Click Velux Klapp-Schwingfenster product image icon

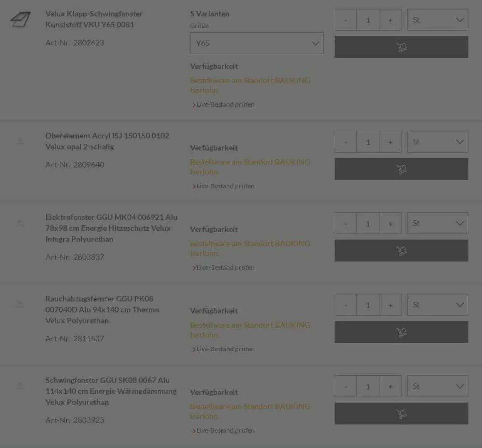(20, 19)
